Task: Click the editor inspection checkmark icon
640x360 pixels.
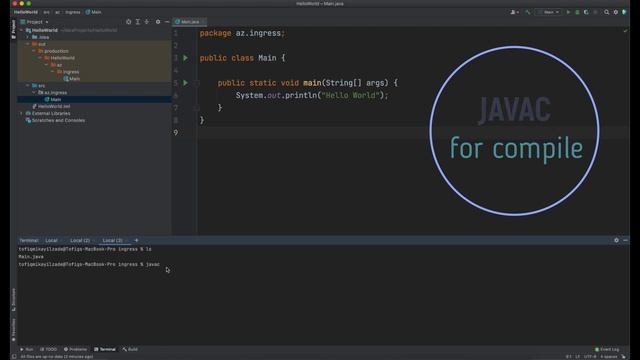Action: coord(625,31)
